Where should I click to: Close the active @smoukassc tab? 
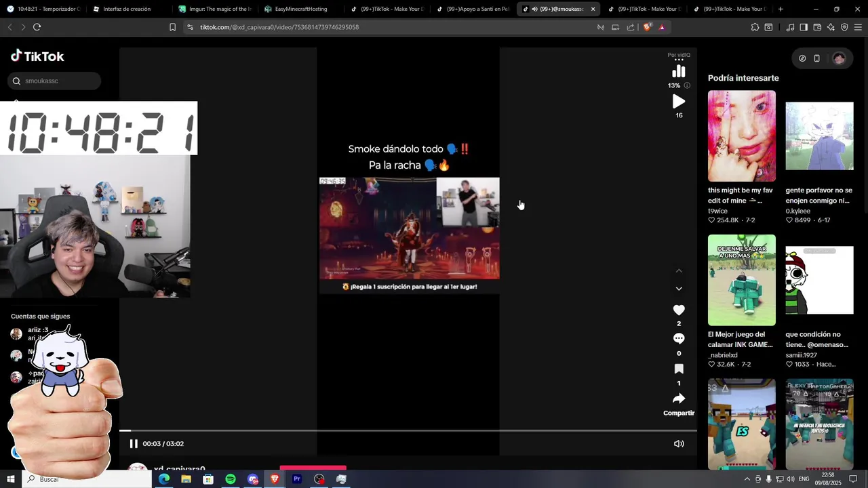[593, 9]
